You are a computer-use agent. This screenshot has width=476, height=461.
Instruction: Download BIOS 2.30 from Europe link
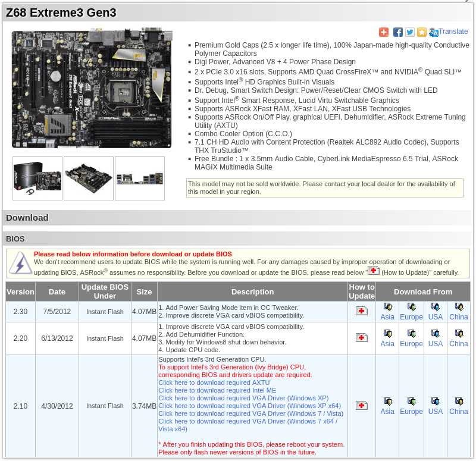411,317
